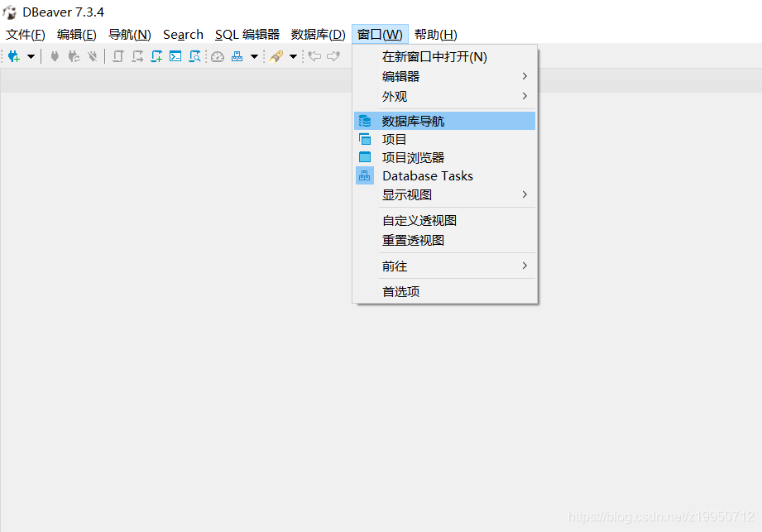Choose 自定义透视图 from the menu
The width and height of the screenshot is (762, 532).
[444, 221]
